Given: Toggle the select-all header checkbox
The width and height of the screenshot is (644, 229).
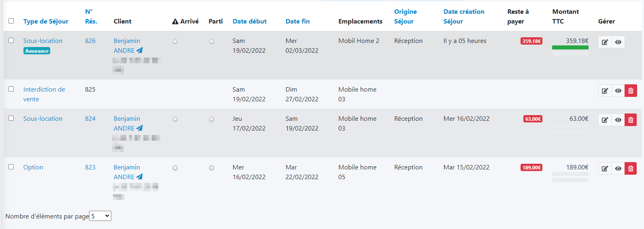Looking at the screenshot, I should tap(11, 21).
